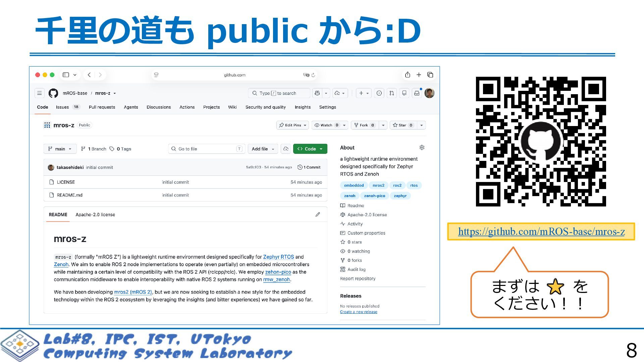Open the Projects tab
This screenshot has width=644, height=362.
[x=211, y=107]
